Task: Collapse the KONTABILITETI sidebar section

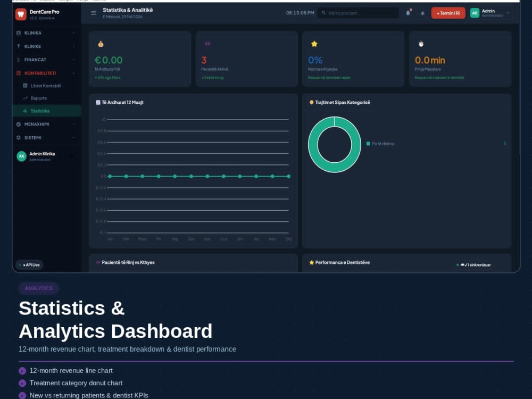Action: (x=46, y=73)
